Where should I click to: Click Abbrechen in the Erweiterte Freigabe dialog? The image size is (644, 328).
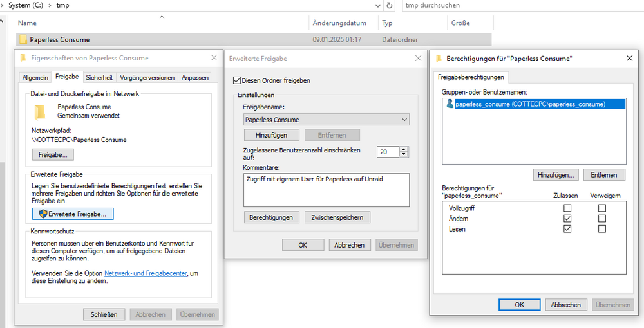350,245
